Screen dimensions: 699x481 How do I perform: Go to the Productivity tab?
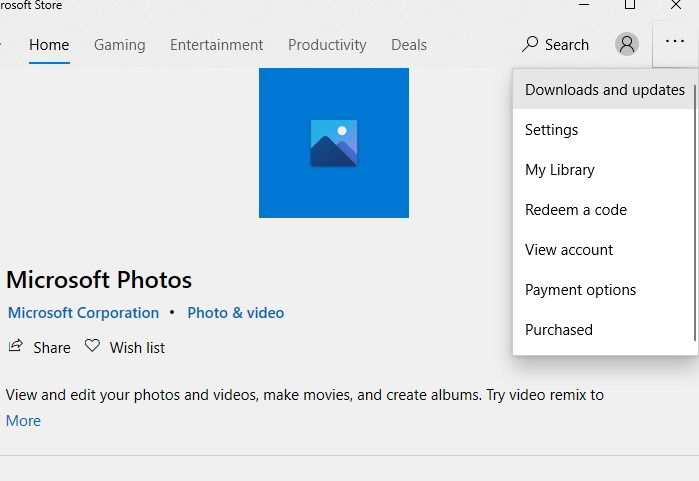point(327,45)
